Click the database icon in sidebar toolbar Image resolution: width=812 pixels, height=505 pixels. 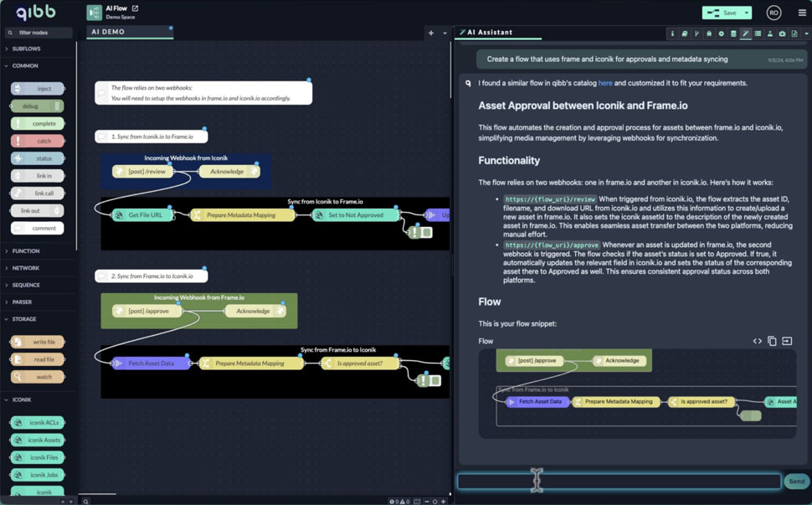click(733, 33)
